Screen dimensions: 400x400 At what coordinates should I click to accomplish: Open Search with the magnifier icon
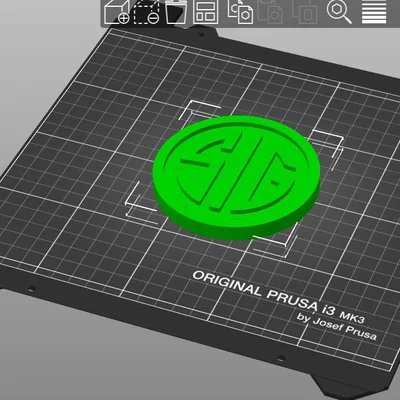tap(339, 12)
